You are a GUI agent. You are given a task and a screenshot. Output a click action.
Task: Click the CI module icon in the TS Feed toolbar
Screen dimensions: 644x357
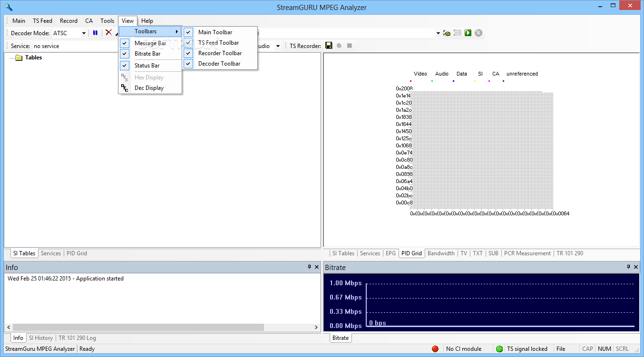(457, 33)
